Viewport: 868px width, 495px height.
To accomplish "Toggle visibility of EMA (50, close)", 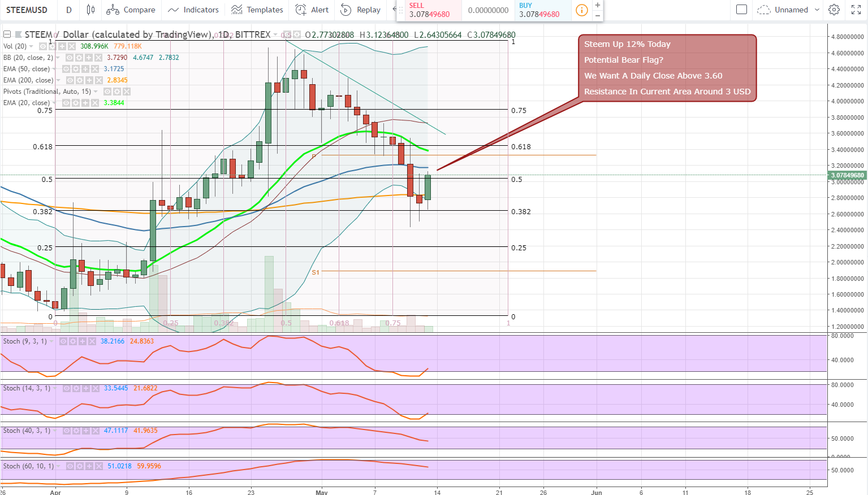I will (66, 69).
